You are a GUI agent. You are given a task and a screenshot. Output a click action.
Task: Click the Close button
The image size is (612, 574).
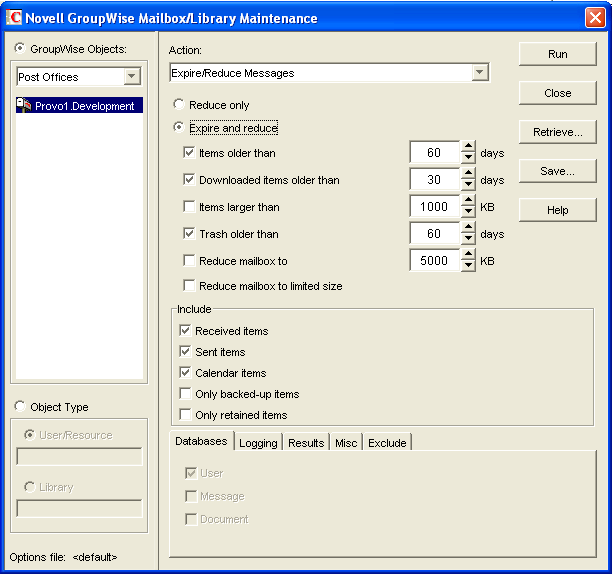coord(557,93)
